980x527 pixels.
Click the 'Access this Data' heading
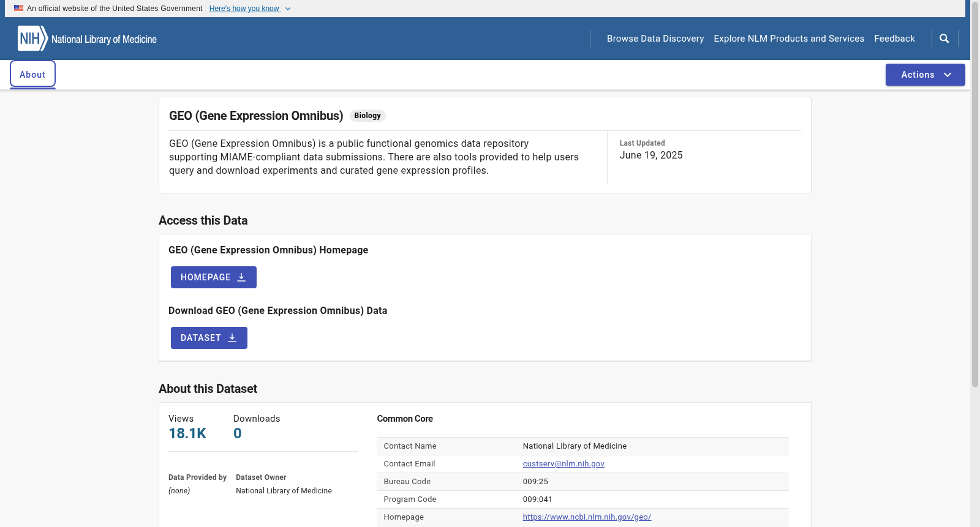tap(203, 220)
